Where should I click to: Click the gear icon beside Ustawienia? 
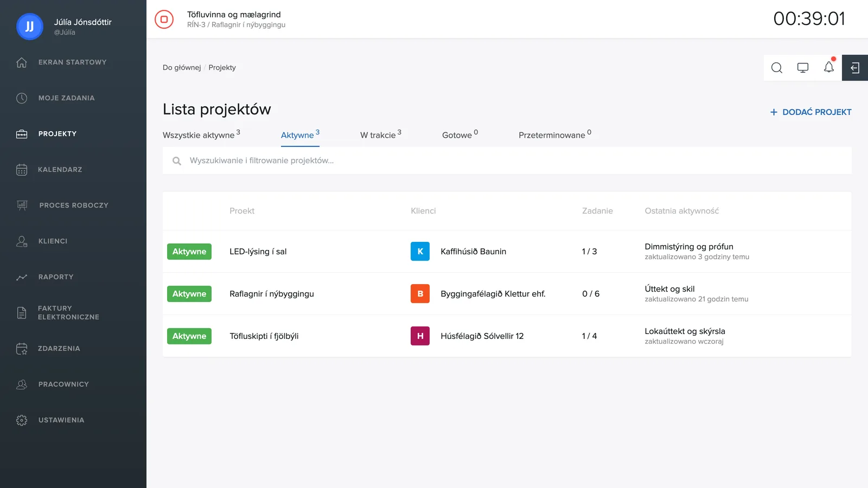tap(22, 420)
